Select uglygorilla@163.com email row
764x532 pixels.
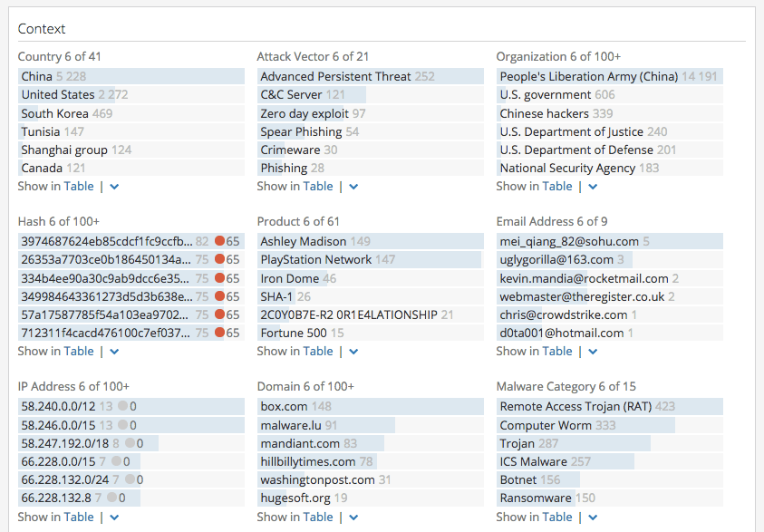[610, 260]
